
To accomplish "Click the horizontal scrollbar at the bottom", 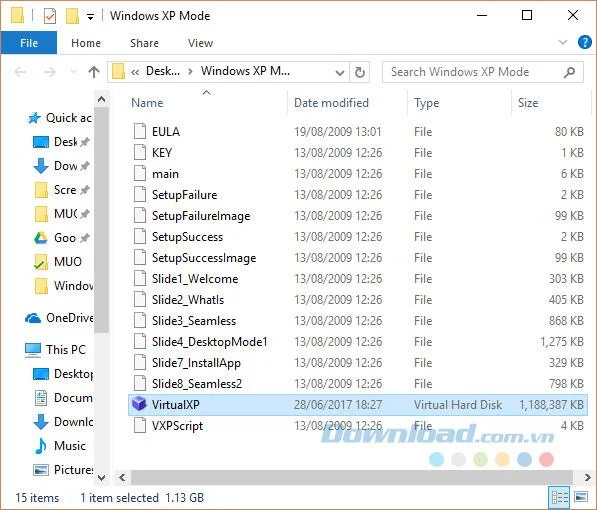I will click(x=352, y=477).
